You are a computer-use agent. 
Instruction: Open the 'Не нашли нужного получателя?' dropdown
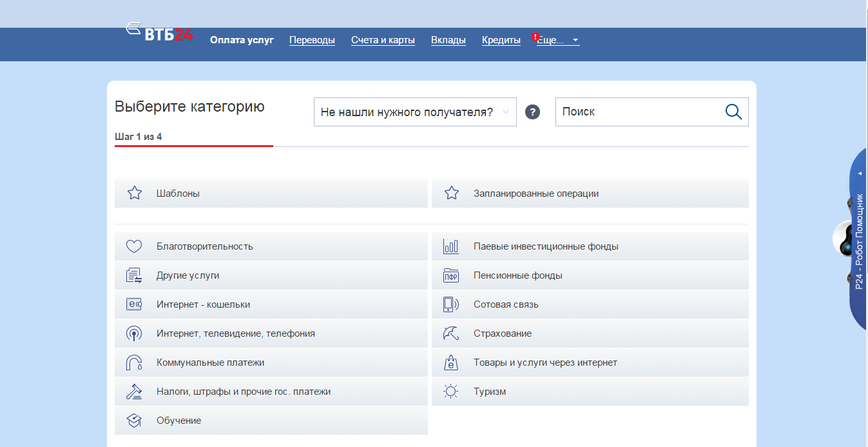click(x=414, y=112)
